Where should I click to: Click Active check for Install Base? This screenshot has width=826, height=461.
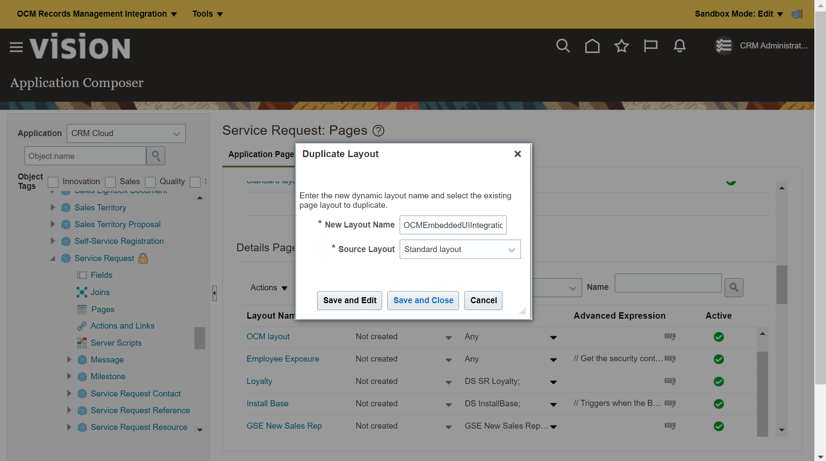point(719,404)
